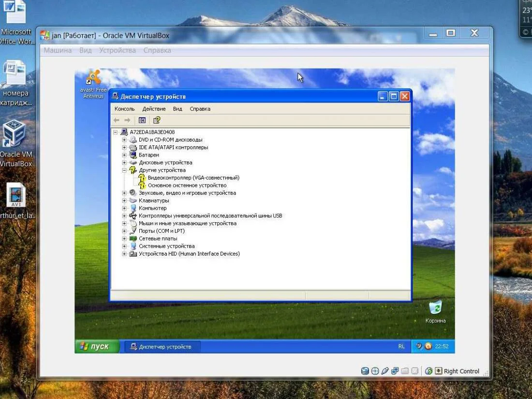Click the пуск Start button
532x399 pixels.
[x=96, y=346]
